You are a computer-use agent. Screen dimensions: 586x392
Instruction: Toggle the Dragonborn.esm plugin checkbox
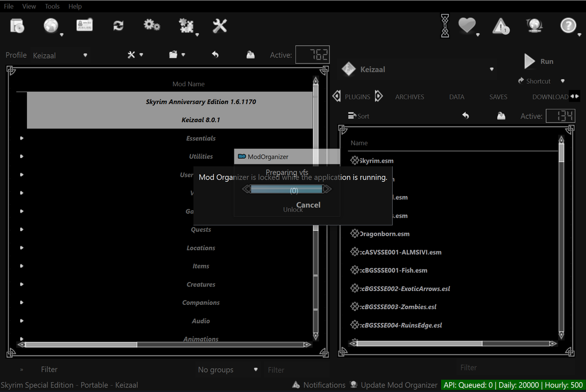pos(355,234)
